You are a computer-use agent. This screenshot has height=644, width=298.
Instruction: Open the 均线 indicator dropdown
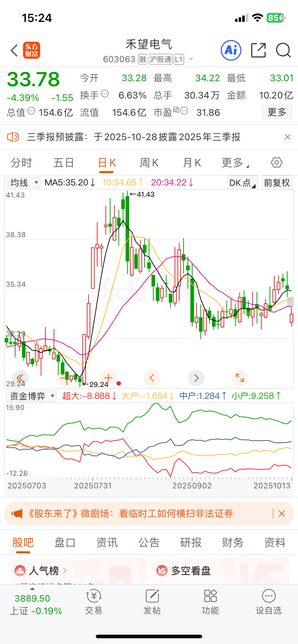pyautogui.click(x=22, y=183)
